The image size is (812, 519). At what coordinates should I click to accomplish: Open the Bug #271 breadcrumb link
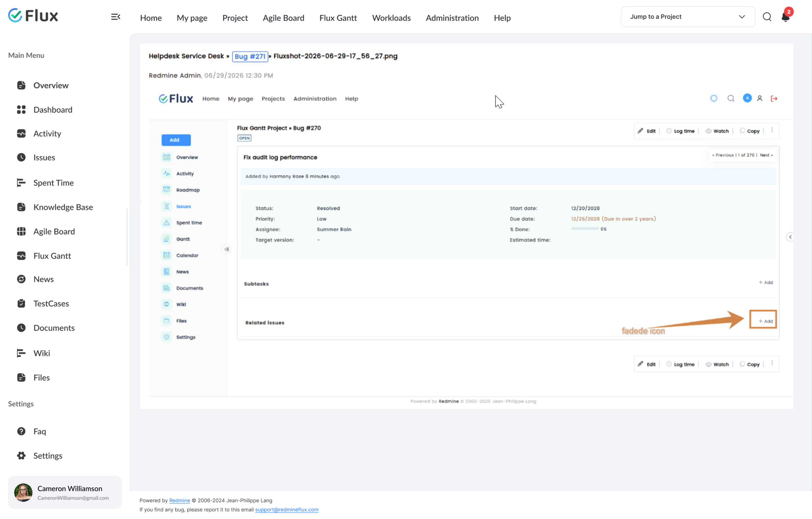250,56
